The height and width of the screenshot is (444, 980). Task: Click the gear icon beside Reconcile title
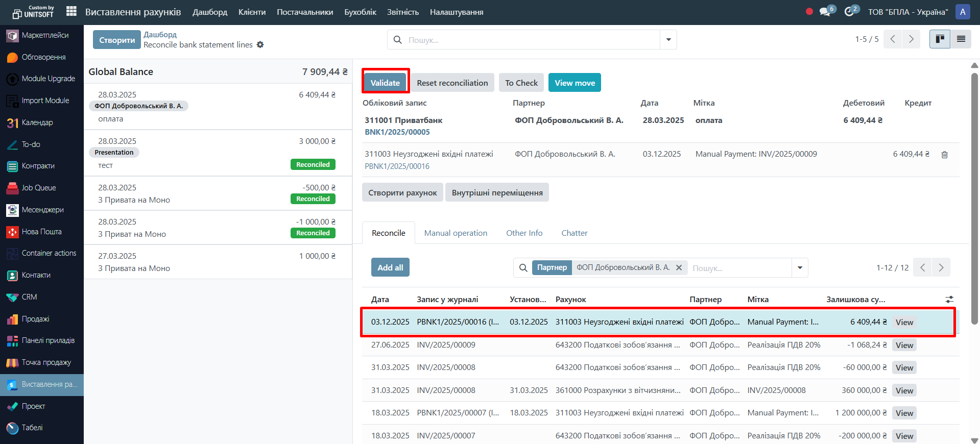pyautogui.click(x=260, y=45)
